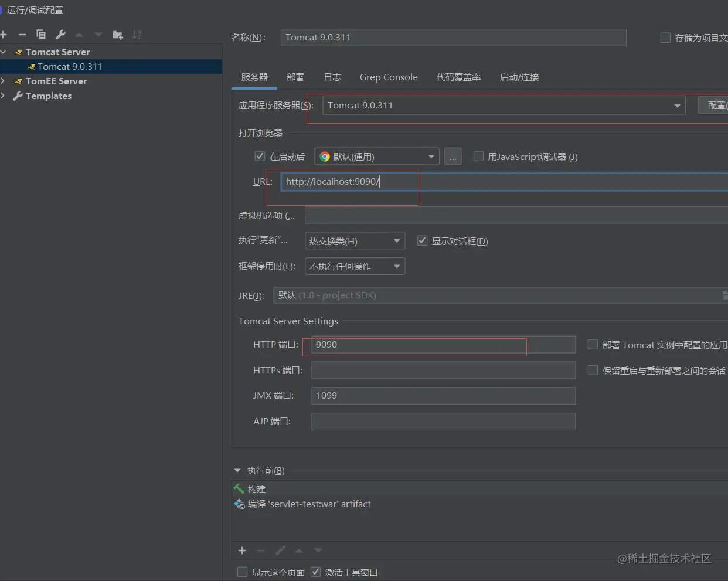This screenshot has width=728, height=581.
Task: Open the 代码覆盖率 tab
Action: click(458, 77)
